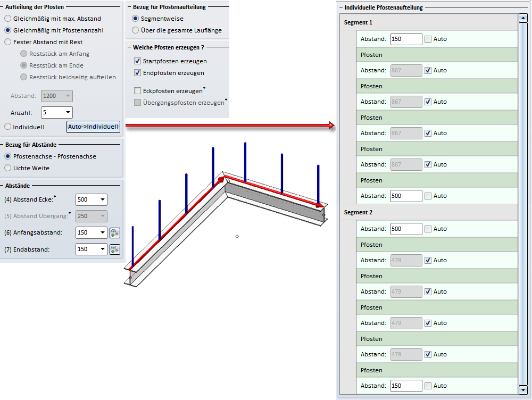
Task: Click Segment 1 header row
Action: point(429,22)
